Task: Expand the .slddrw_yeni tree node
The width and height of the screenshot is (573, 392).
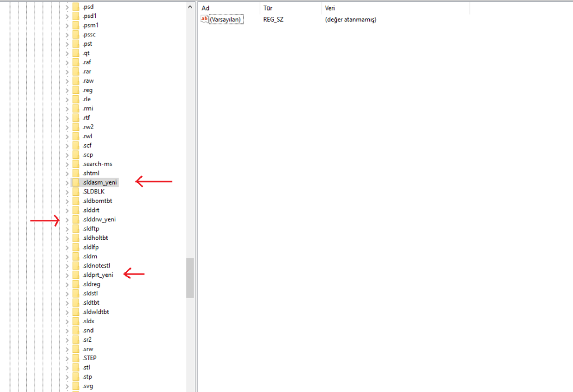Action: pyautogui.click(x=67, y=219)
